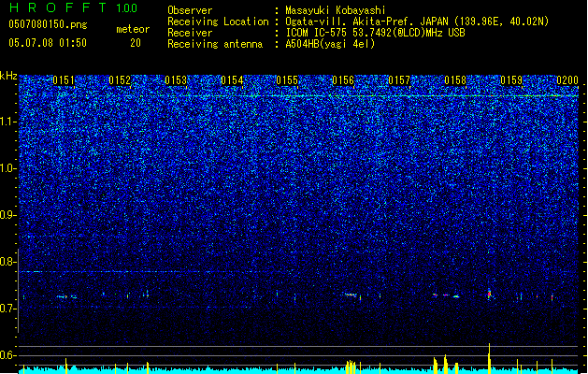
Task: Select the filename 0507080150.png
Action: (48, 24)
